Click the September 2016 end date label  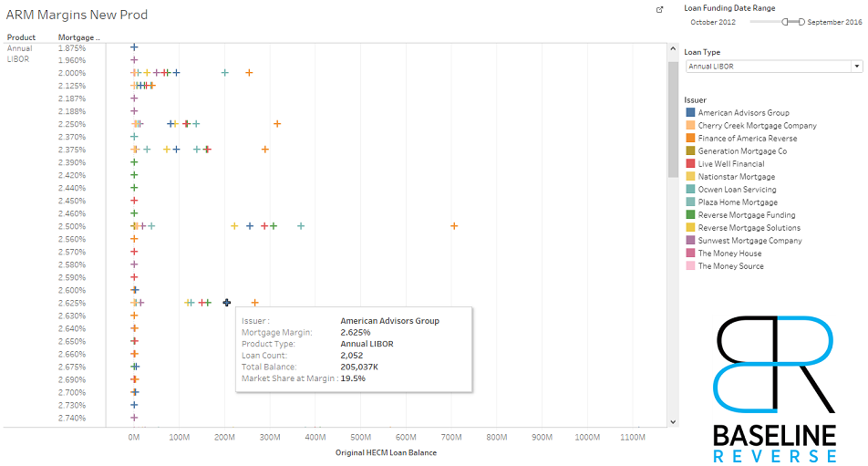(x=834, y=22)
